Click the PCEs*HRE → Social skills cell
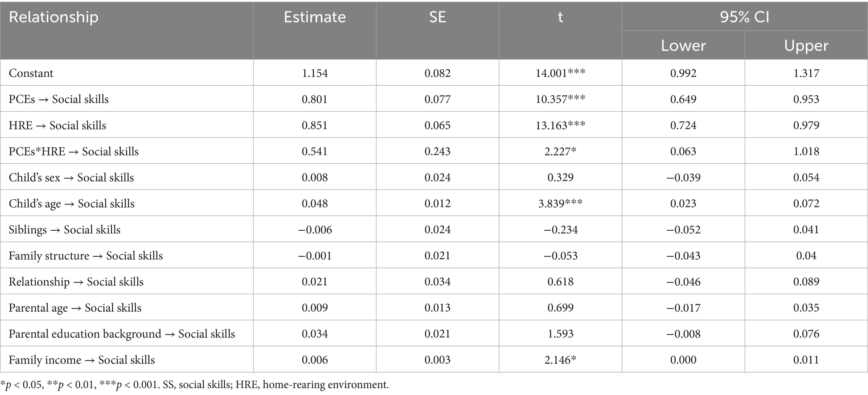Screen dimensions: 868x395 coord(74,151)
